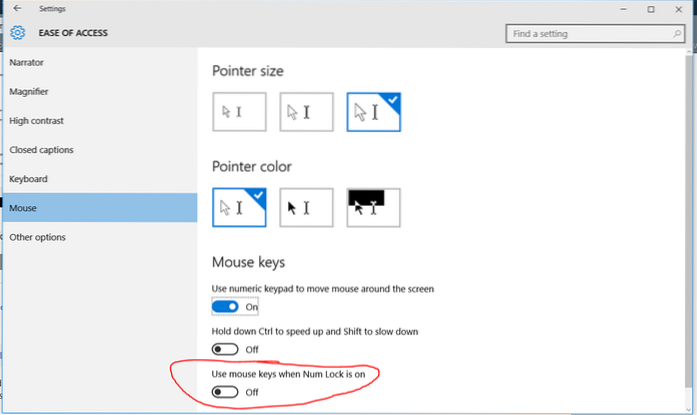
Task: Choose the inverted pointer color
Action: tap(373, 207)
